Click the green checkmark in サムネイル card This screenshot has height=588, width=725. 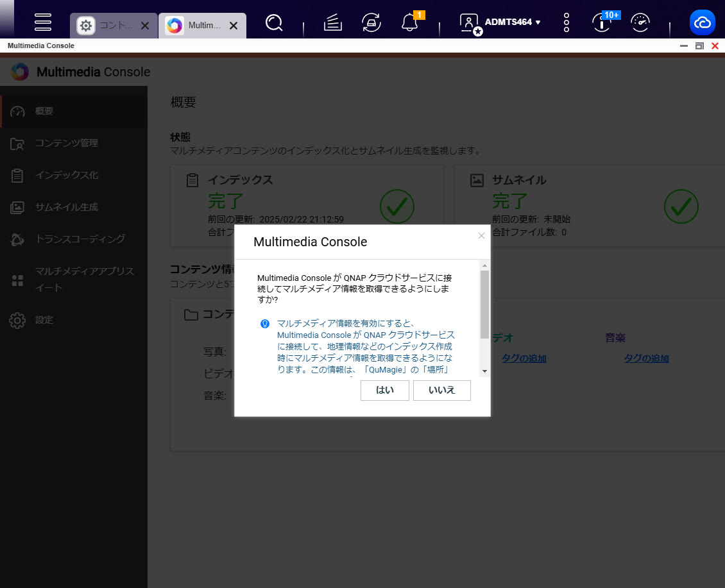coord(681,206)
